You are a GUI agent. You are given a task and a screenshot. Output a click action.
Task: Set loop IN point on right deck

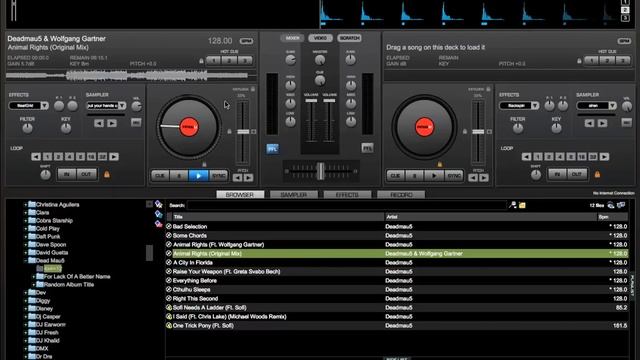[557, 174]
